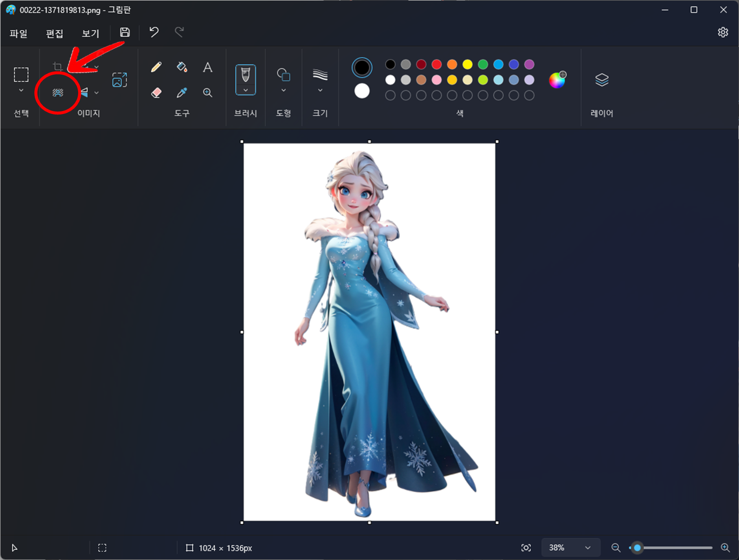739x560 pixels.
Task: Expand the rotate options chevron
Action: [97, 67]
